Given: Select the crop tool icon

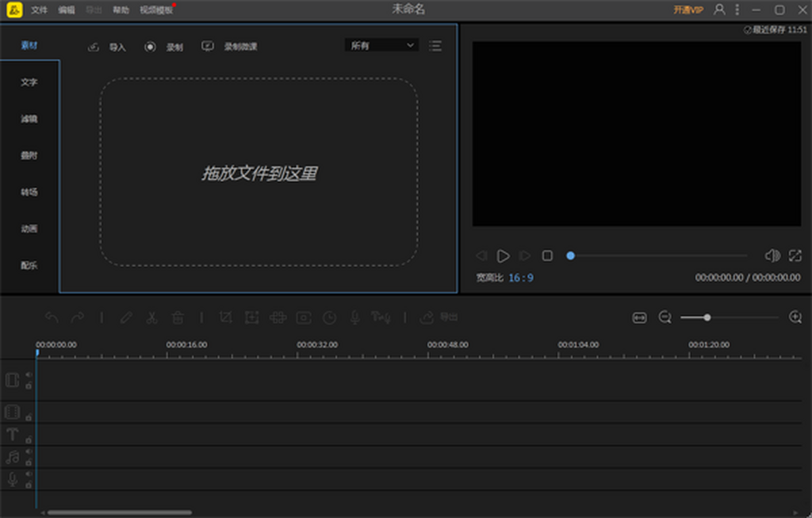Looking at the screenshot, I should (x=226, y=317).
